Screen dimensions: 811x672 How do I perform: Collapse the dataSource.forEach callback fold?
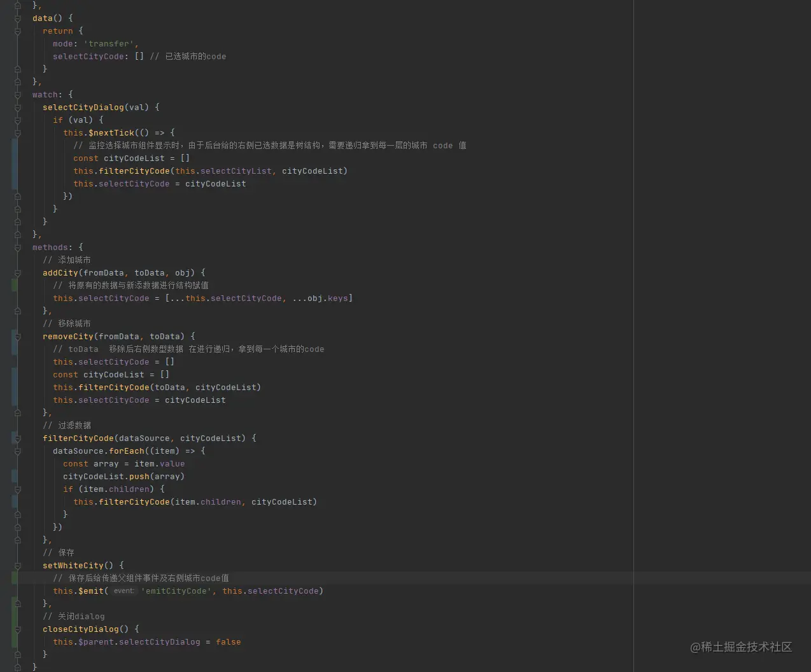pyautogui.click(x=18, y=451)
